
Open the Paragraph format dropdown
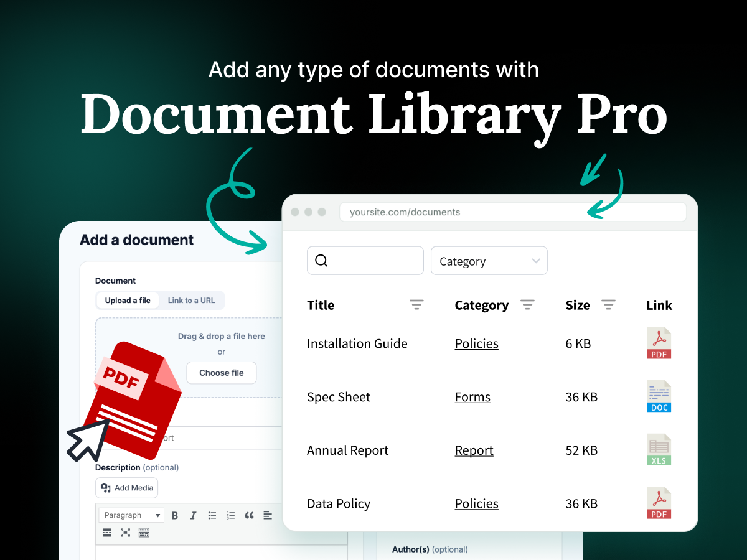click(132, 515)
